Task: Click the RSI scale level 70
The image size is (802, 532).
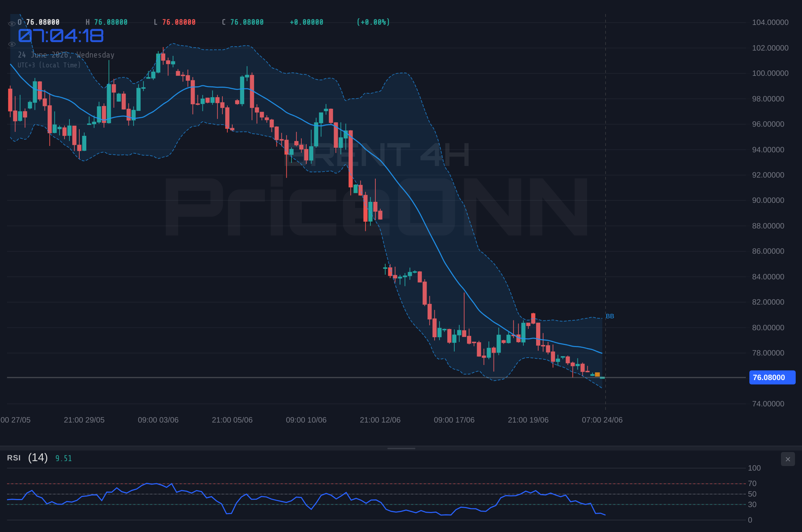Action: tap(752, 484)
